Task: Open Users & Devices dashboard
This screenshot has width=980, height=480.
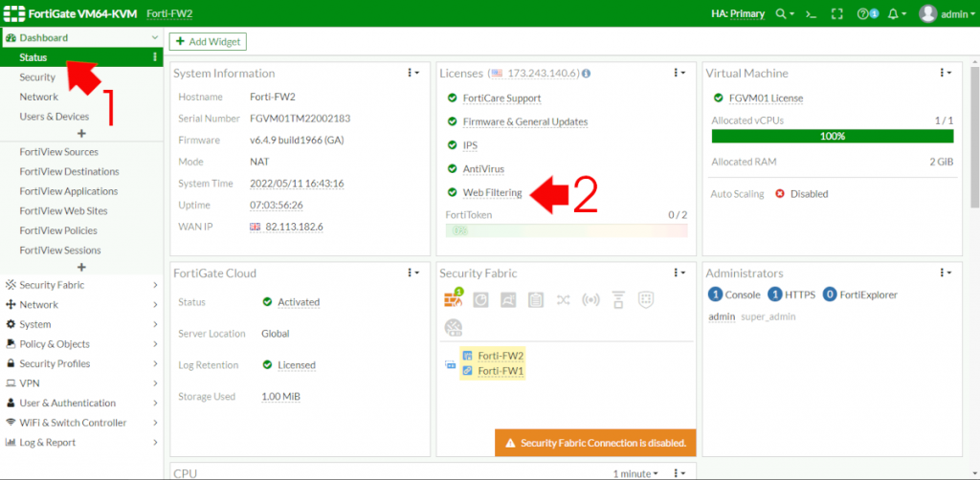Action: click(x=55, y=117)
